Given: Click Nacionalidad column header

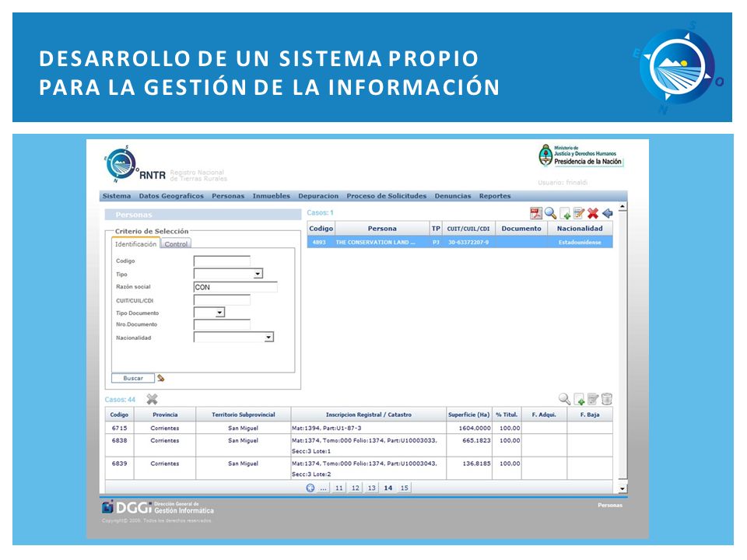Looking at the screenshot, I should [580, 229].
